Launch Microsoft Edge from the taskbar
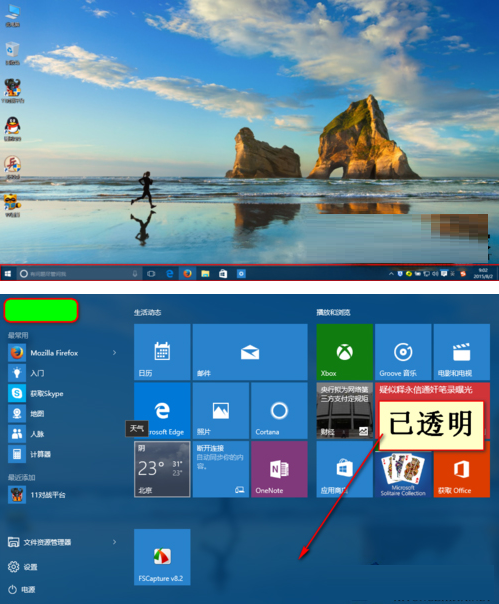 click(170, 274)
